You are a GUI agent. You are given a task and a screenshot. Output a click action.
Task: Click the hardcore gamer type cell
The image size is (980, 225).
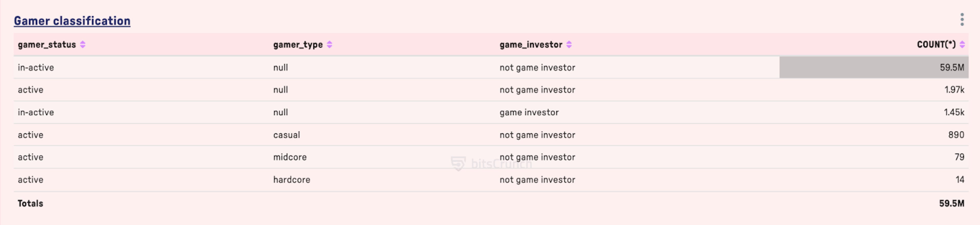click(x=291, y=180)
